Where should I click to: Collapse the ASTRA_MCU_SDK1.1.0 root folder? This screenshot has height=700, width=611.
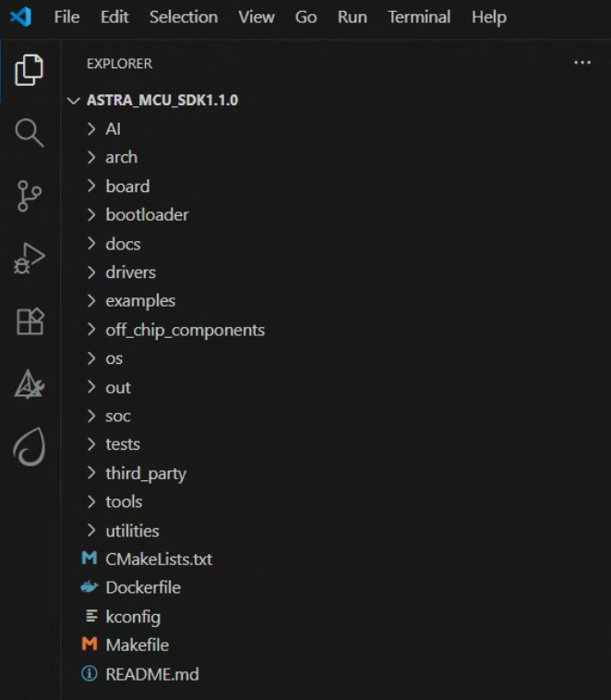tap(162, 100)
